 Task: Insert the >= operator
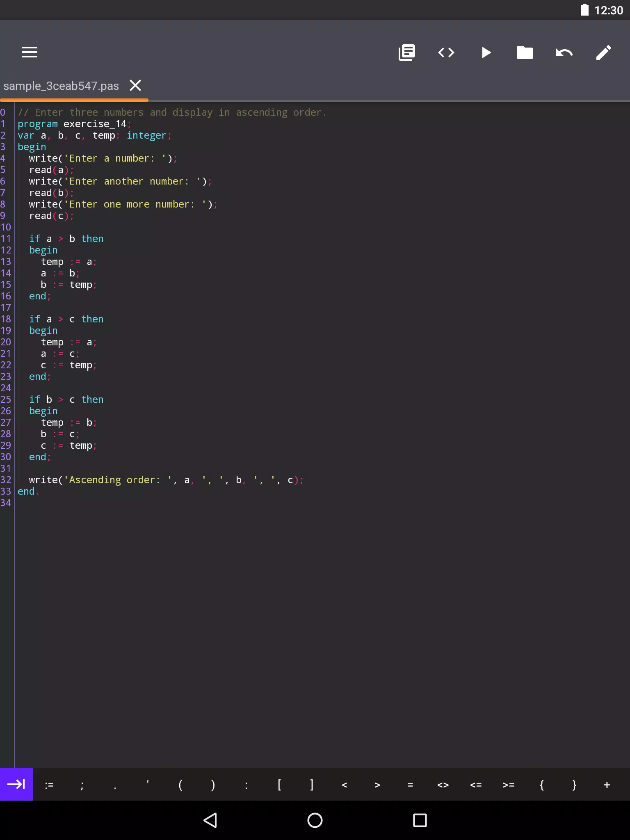click(509, 785)
